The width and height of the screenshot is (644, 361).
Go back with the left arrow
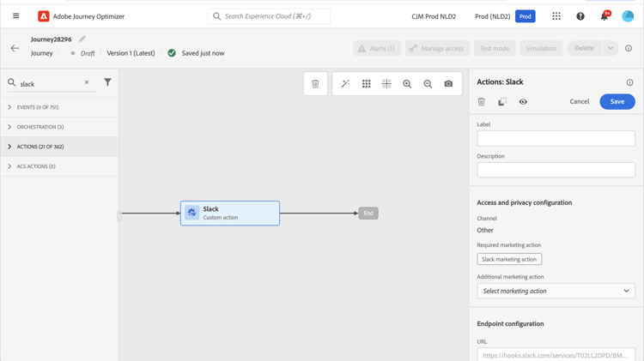pyautogui.click(x=15, y=48)
